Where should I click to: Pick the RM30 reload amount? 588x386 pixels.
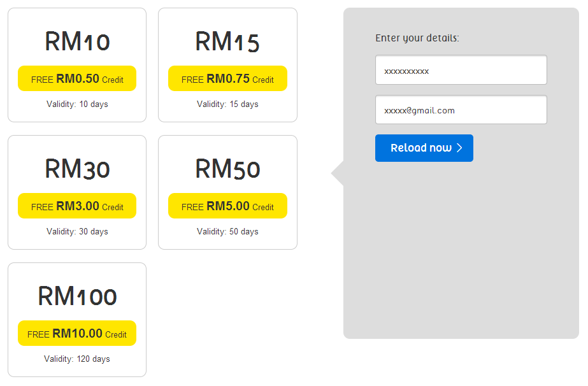coord(77,169)
